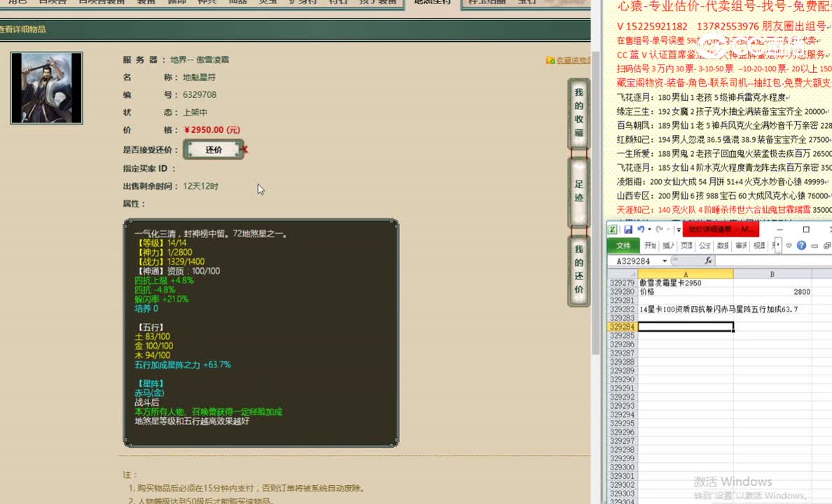Open the Name Box dropdown in Excel
The height and width of the screenshot is (504, 832).
coord(664,260)
